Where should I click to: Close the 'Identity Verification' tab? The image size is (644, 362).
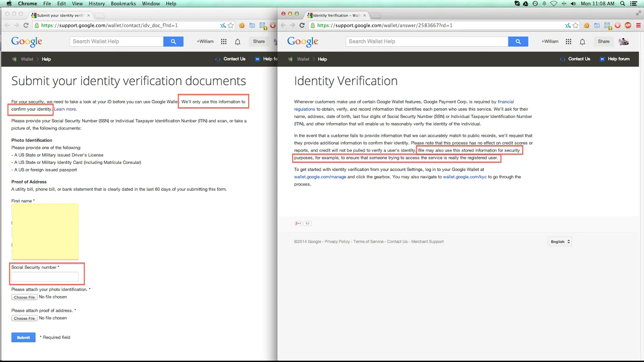coord(365,15)
